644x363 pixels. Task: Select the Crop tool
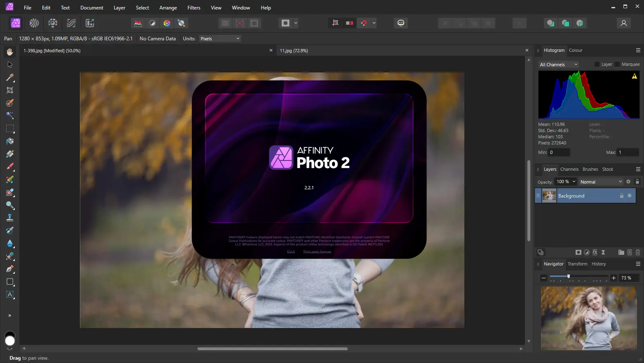[x=10, y=90]
